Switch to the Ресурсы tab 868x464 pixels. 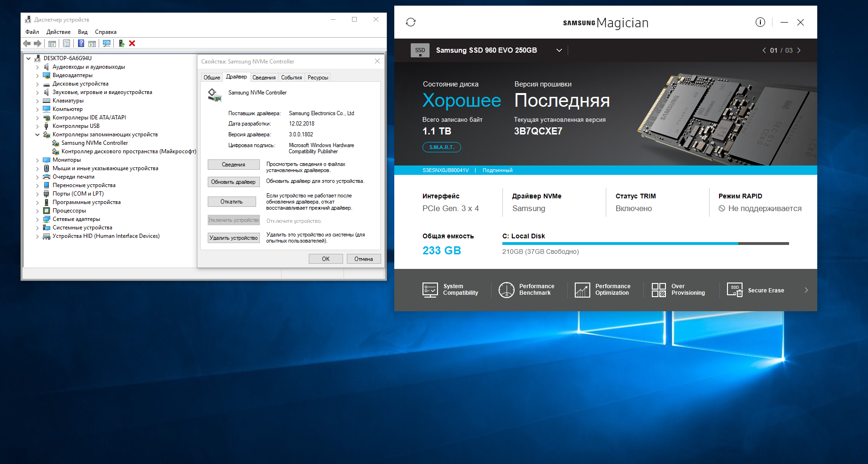pos(318,78)
